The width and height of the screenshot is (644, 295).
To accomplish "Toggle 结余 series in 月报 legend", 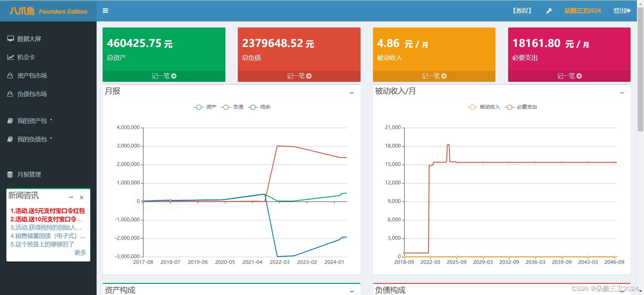I will pyautogui.click(x=259, y=107).
